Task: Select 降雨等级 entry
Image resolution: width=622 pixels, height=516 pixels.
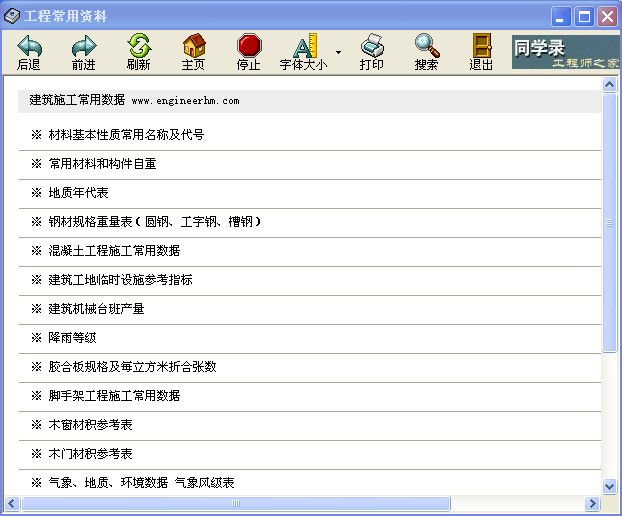Action: [x=73, y=338]
